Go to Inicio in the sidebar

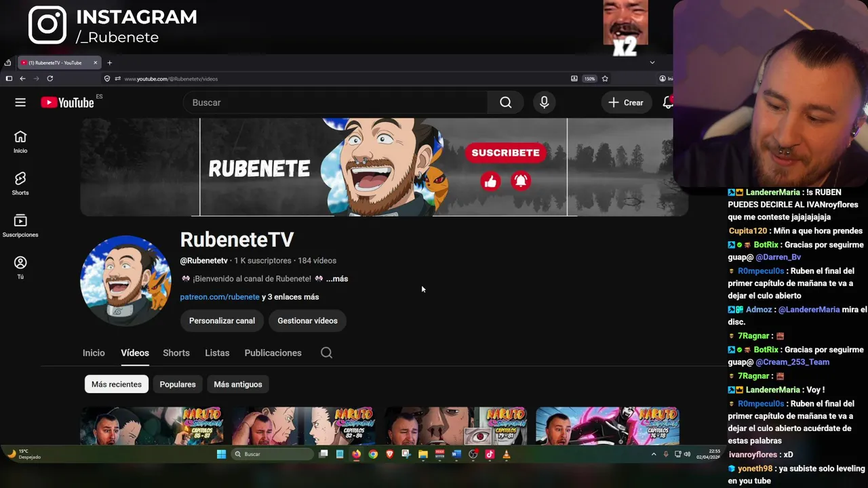(20, 142)
